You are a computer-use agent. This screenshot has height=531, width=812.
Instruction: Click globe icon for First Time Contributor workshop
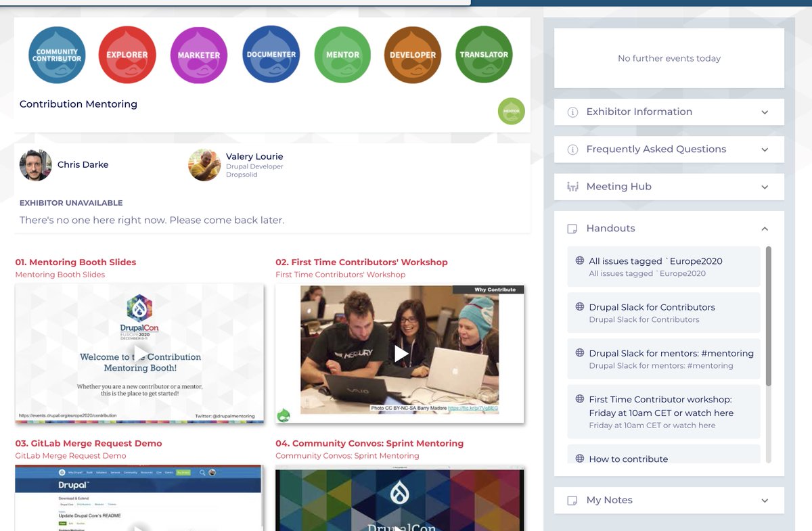click(x=580, y=398)
